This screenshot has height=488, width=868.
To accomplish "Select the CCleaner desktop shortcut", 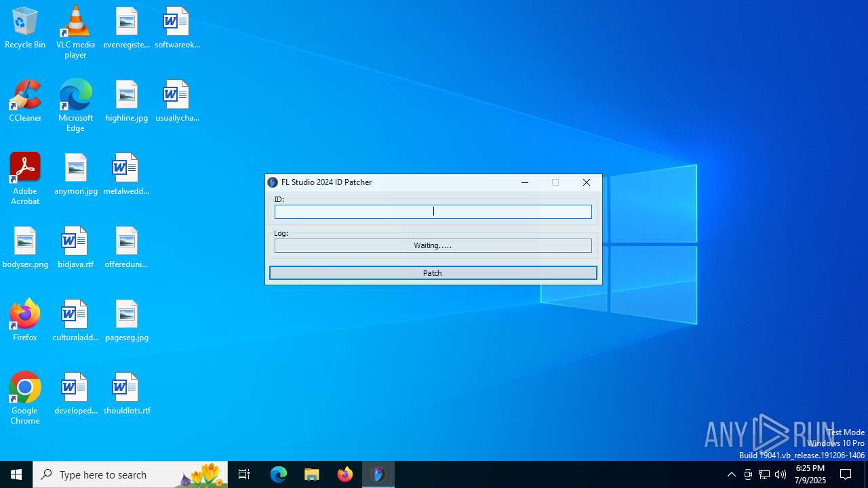I will 25,102.
